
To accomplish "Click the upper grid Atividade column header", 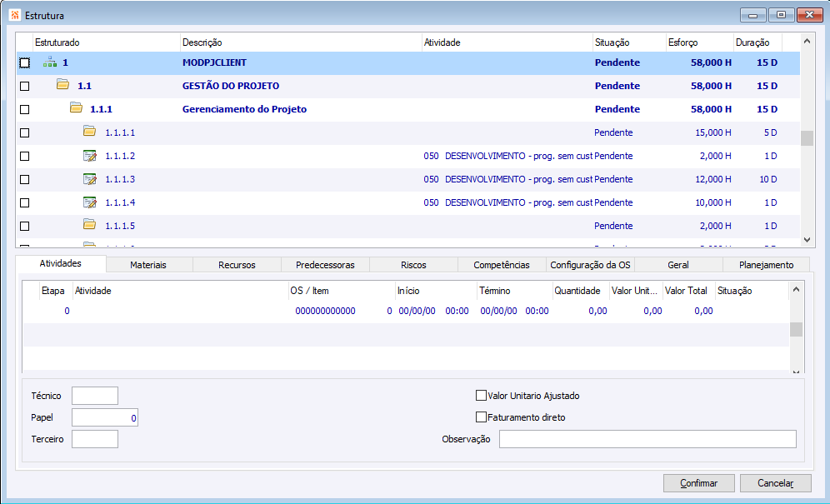I will (507, 42).
